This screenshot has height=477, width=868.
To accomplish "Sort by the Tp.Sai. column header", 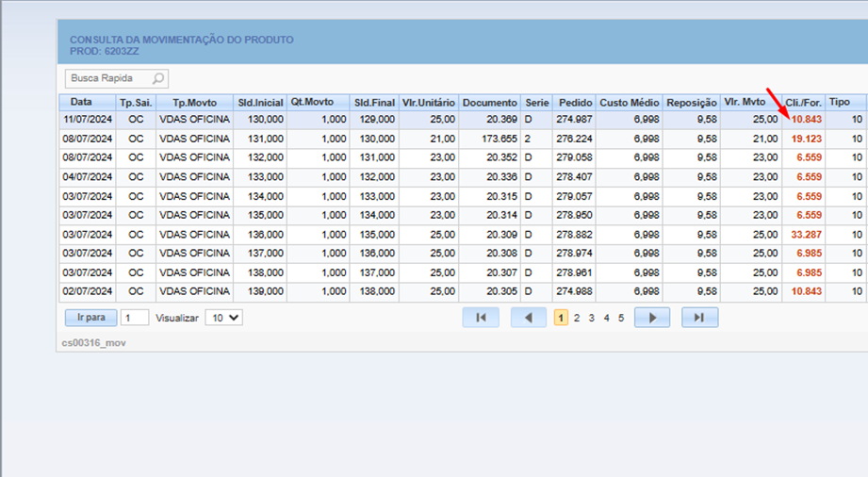I will [136, 102].
